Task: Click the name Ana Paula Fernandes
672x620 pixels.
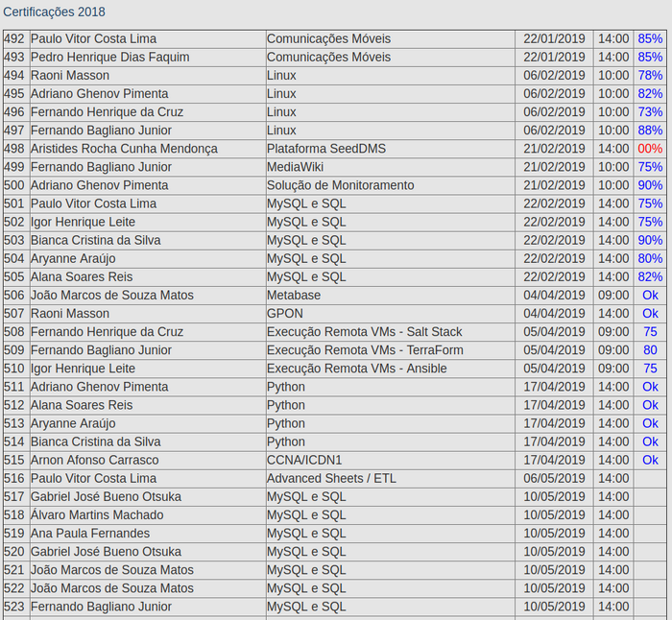Action: point(90,533)
